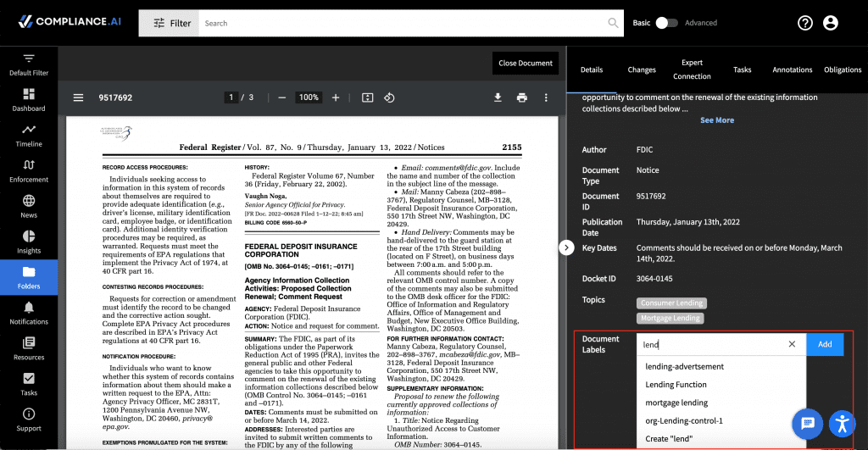
Task: Switch to the Details tab
Action: [x=591, y=69]
